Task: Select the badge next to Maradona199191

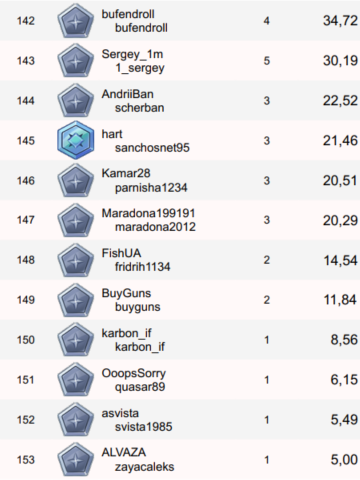Action: (x=76, y=220)
